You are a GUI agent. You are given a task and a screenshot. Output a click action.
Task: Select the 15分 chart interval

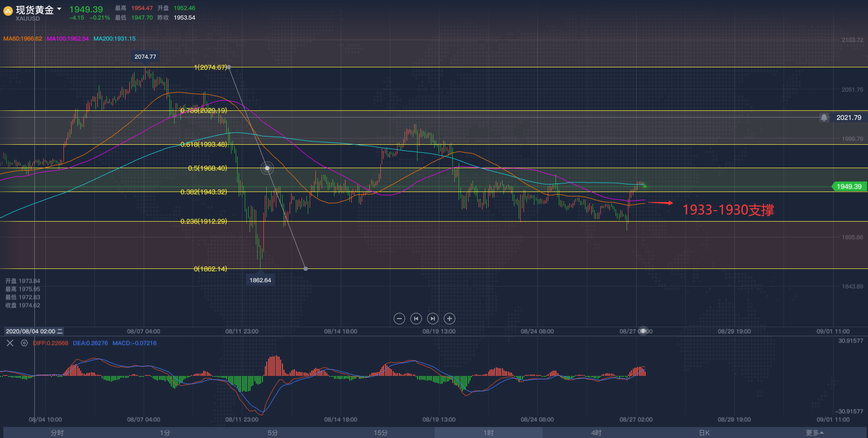pyautogui.click(x=381, y=433)
